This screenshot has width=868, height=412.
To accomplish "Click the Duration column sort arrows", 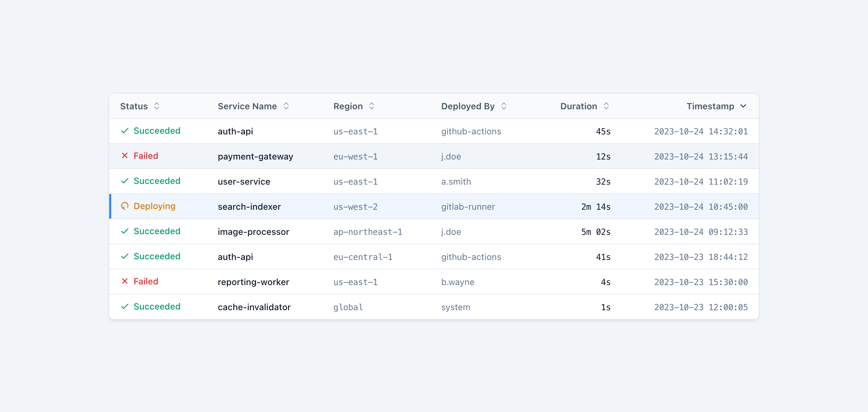I will click(x=606, y=106).
